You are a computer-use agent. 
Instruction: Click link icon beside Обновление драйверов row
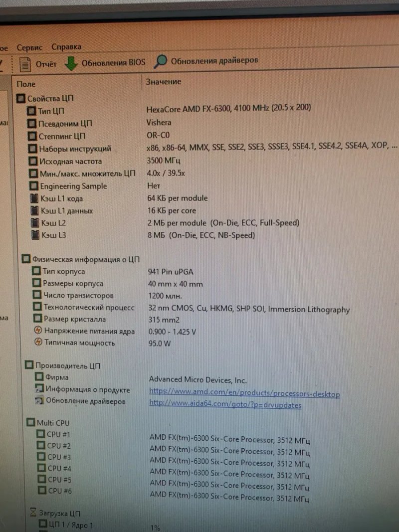click(40, 400)
